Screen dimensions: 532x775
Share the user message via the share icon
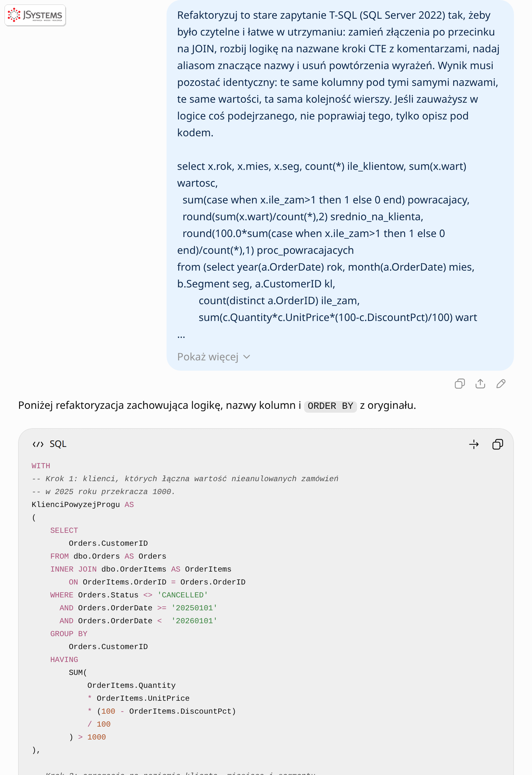[x=480, y=384]
